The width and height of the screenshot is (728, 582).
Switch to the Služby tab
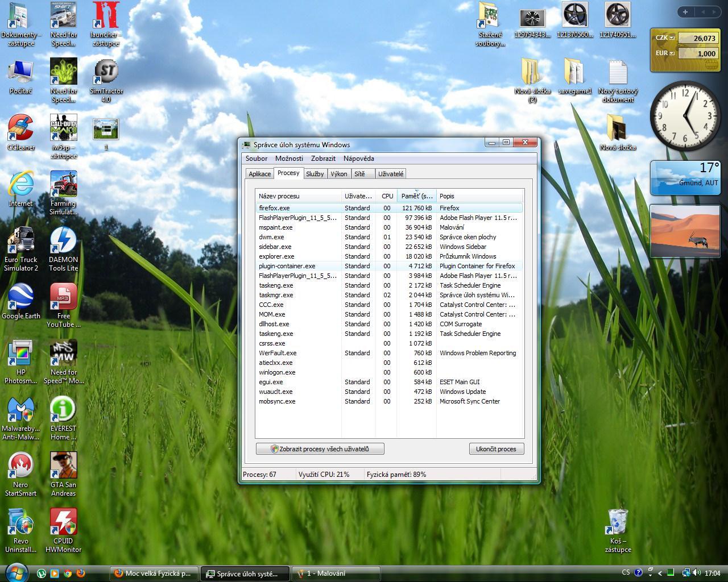coord(315,174)
